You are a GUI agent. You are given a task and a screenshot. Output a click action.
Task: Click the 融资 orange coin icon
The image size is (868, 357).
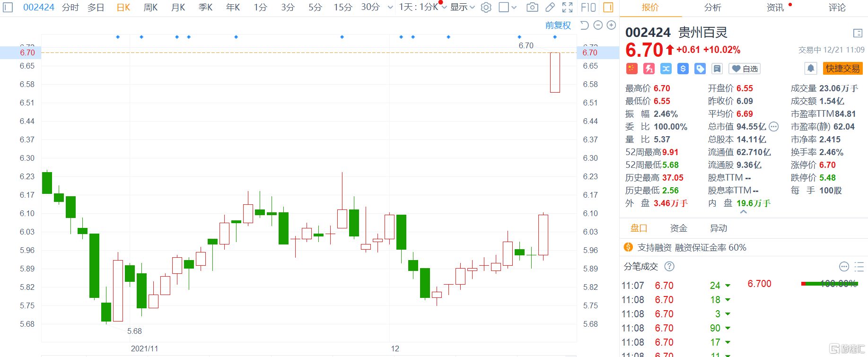click(628, 247)
